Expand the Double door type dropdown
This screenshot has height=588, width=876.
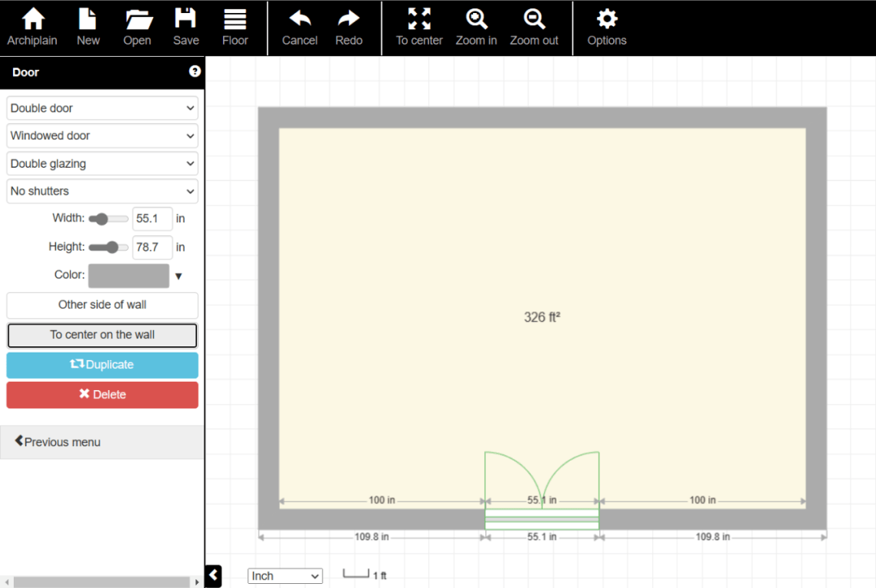[102, 108]
